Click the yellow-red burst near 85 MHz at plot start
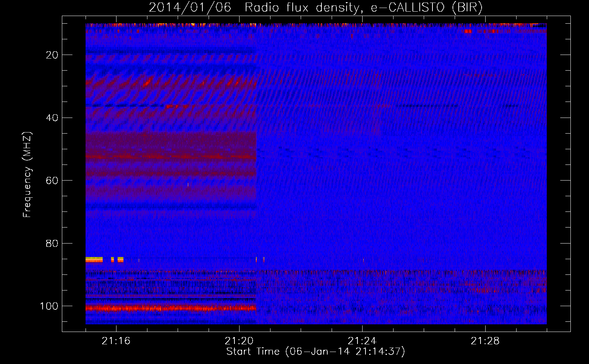This screenshot has width=589, height=364. [94, 260]
